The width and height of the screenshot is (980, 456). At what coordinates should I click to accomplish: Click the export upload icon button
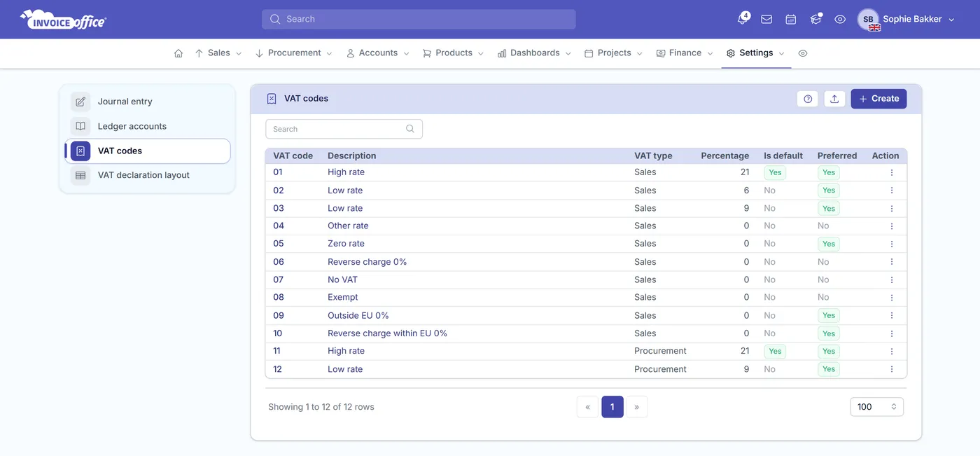[834, 99]
